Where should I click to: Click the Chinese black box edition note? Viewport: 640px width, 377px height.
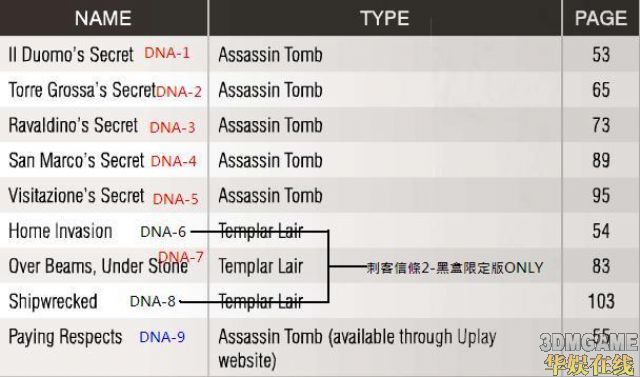tap(455, 268)
